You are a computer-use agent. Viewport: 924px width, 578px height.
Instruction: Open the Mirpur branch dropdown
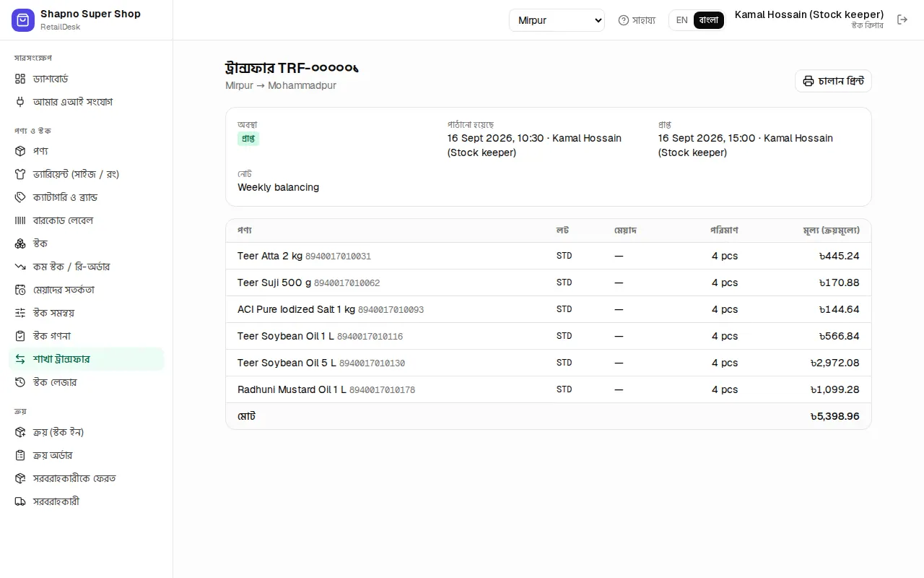(557, 20)
